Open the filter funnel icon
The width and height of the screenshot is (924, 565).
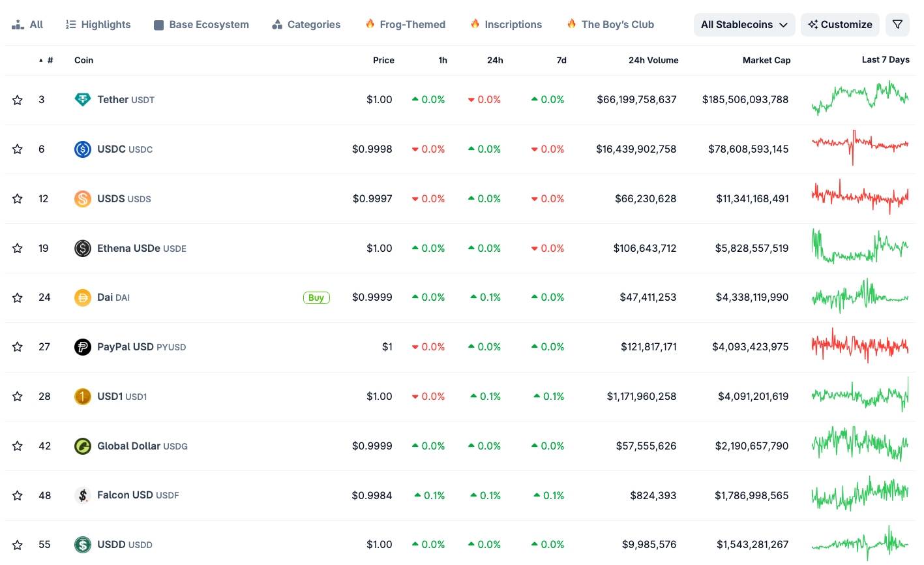coord(897,24)
